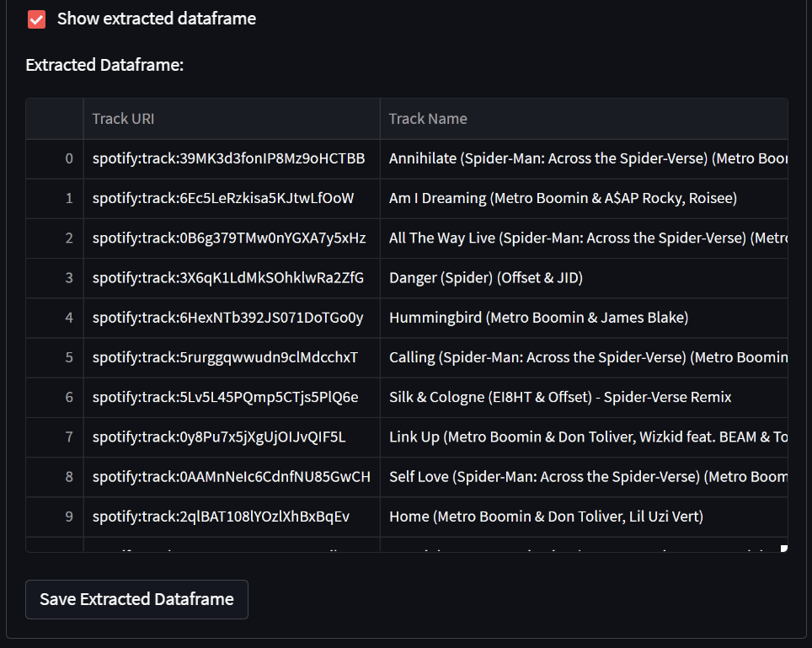Select the "All The Way Live" track cell

(581, 238)
